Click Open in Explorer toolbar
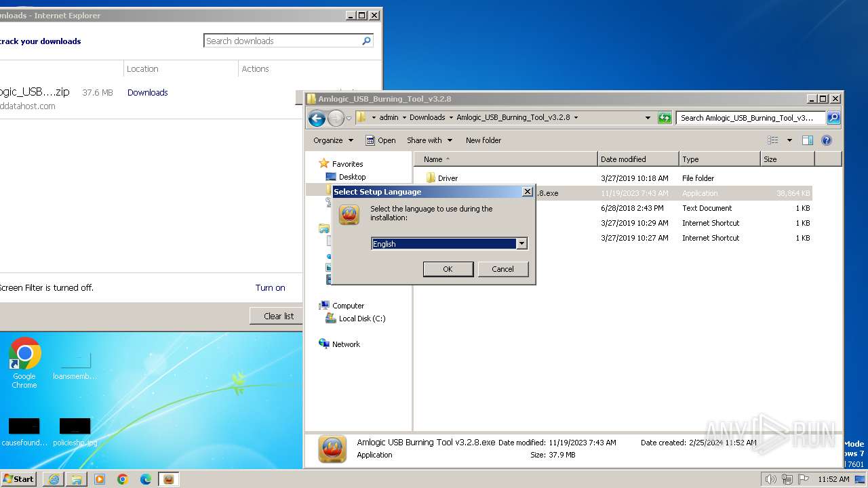Image resolution: width=868 pixels, height=488 pixels. point(380,140)
